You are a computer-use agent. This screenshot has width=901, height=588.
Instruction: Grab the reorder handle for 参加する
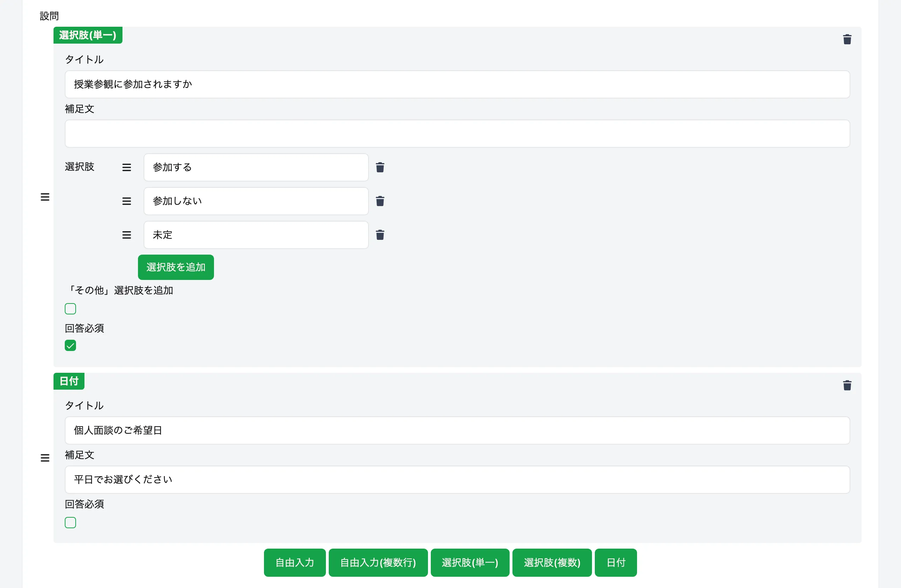(x=127, y=167)
